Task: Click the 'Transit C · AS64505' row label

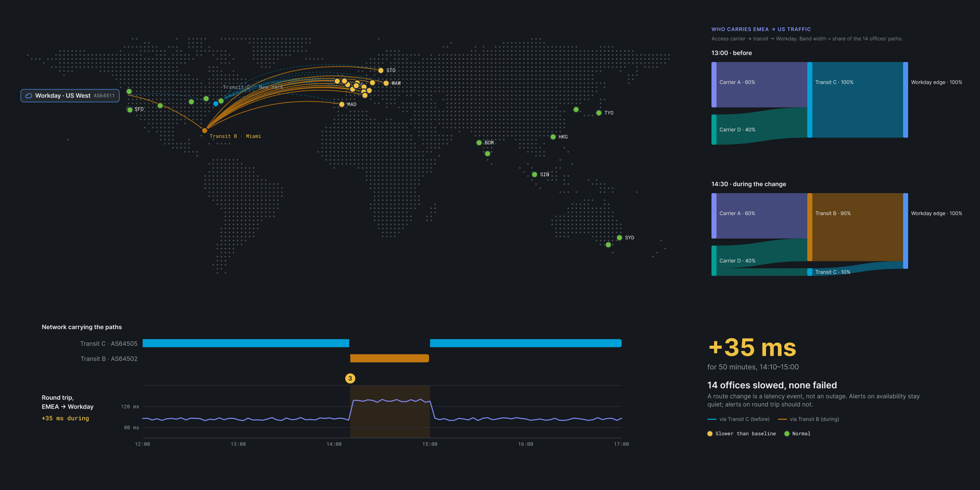Action: pyautogui.click(x=109, y=344)
